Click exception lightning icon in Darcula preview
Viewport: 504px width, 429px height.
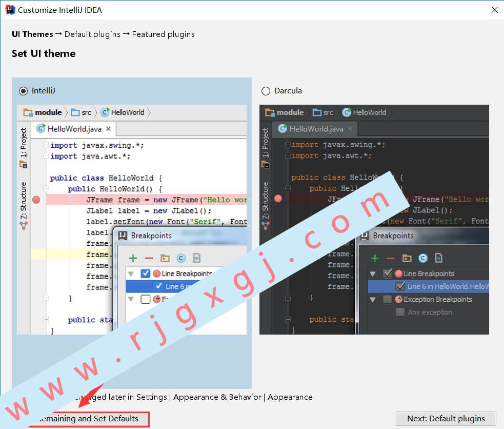pyautogui.click(x=398, y=299)
